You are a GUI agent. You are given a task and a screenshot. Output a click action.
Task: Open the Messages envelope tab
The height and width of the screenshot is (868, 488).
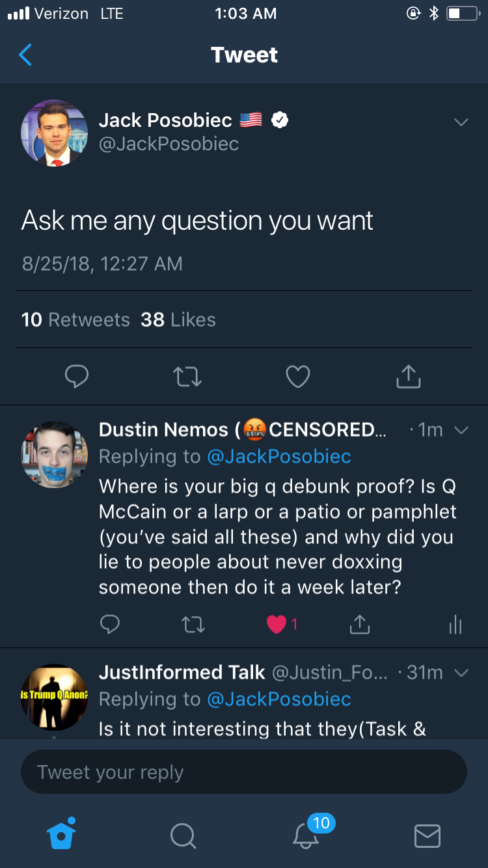click(x=427, y=835)
